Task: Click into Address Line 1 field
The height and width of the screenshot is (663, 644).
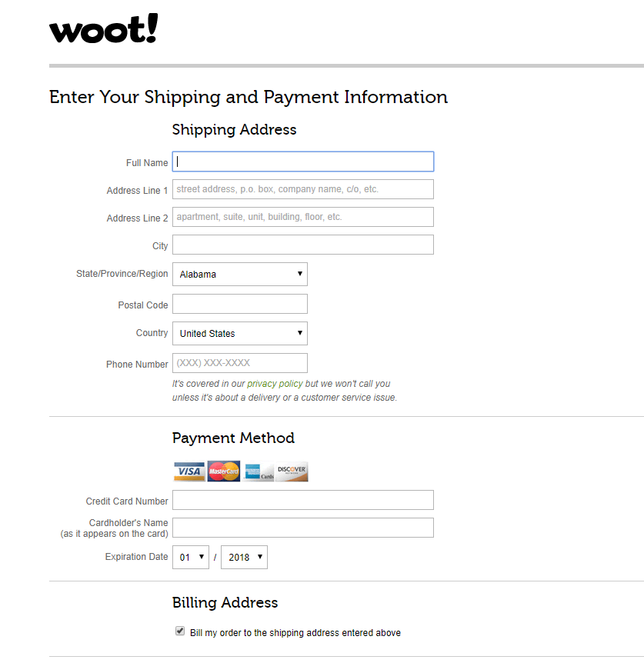Action: tap(303, 189)
